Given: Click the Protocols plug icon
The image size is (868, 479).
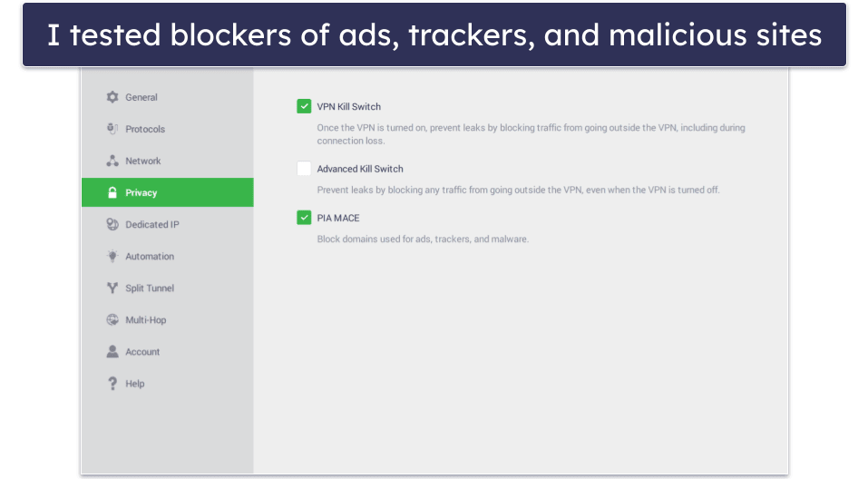Looking at the screenshot, I should point(112,129).
